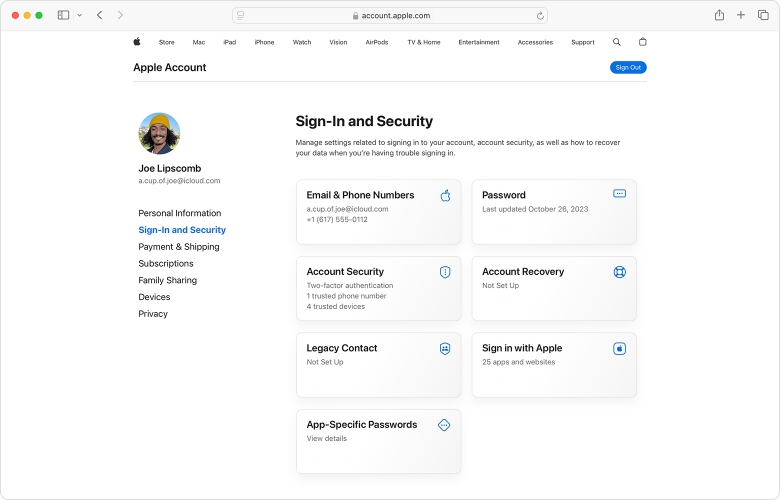Viewport: 780px width, 500px height.
Task: Open the Account Security card
Action: pyautogui.click(x=378, y=288)
